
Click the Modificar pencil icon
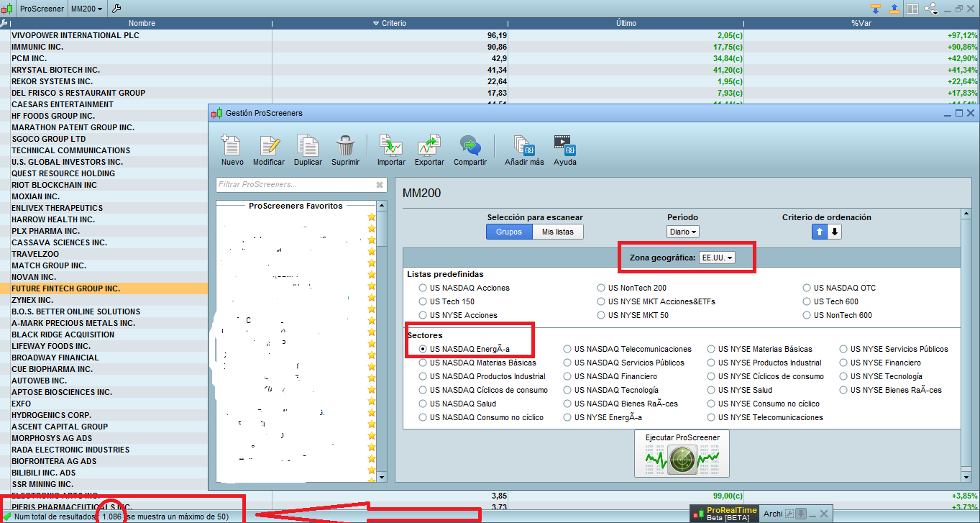(269, 145)
